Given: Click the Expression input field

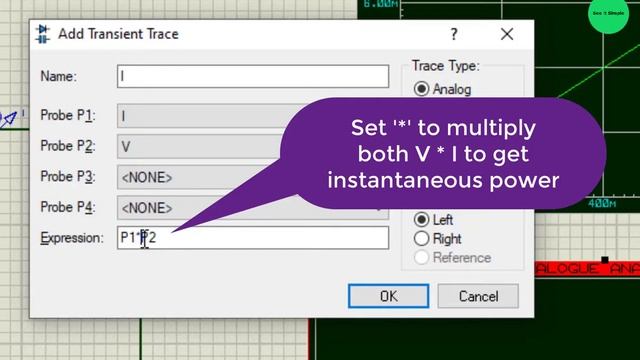Looking at the screenshot, I should pos(253,238).
